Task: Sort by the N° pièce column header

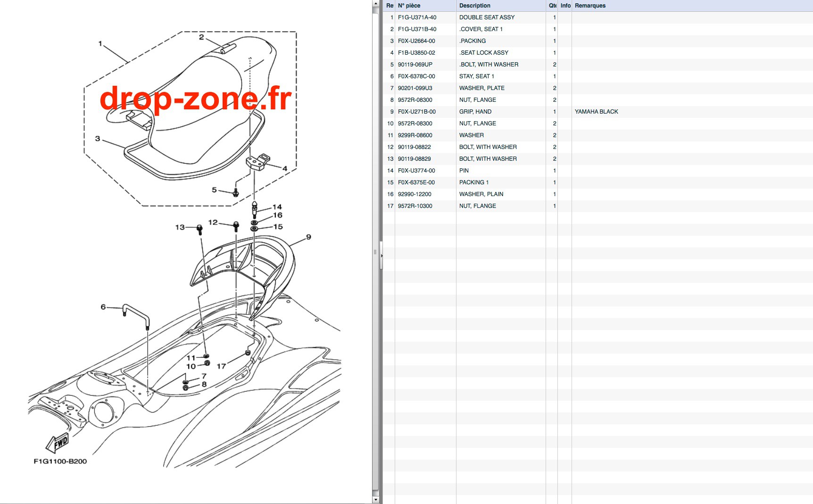Action: pos(409,6)
